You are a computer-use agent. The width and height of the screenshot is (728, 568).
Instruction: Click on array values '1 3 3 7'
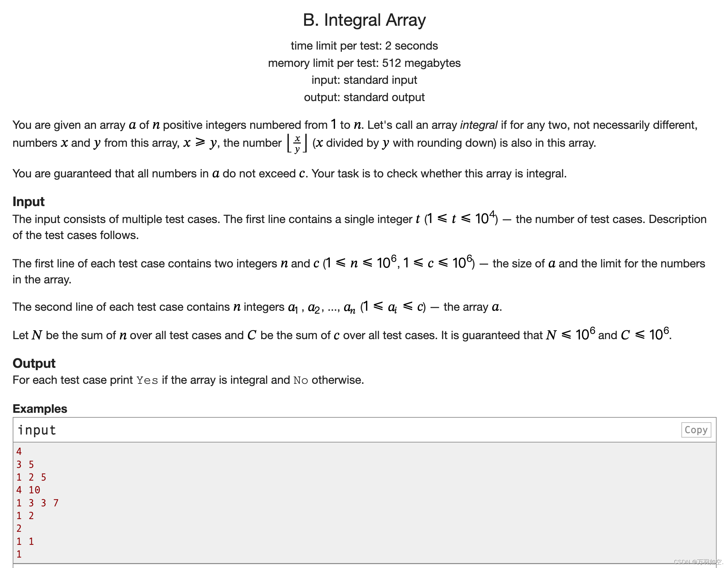click(x=34, y=503)
